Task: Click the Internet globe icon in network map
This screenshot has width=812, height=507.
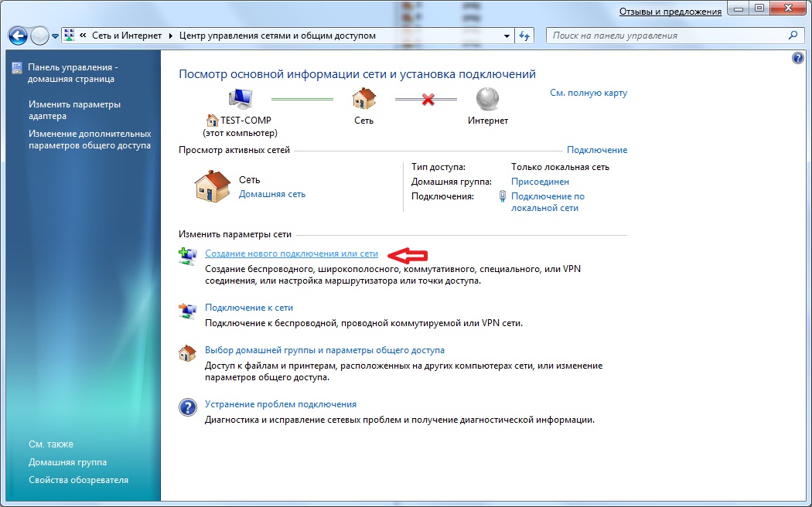Action: click(487, 98)
